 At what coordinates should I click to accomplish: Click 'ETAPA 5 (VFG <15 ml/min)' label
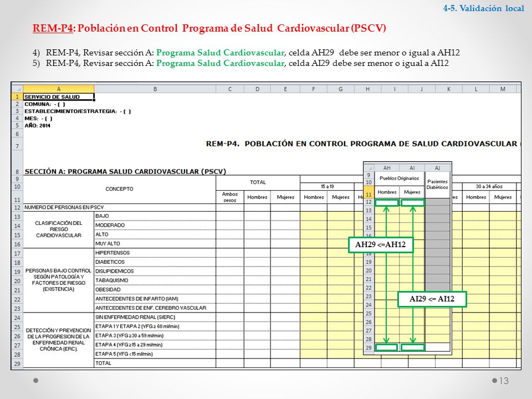(x=155, y=354)
